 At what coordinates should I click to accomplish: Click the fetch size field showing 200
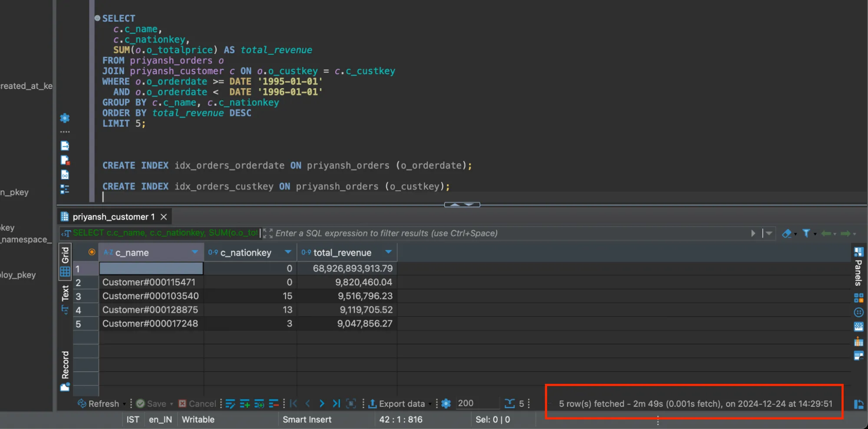[x=478, y=403]
